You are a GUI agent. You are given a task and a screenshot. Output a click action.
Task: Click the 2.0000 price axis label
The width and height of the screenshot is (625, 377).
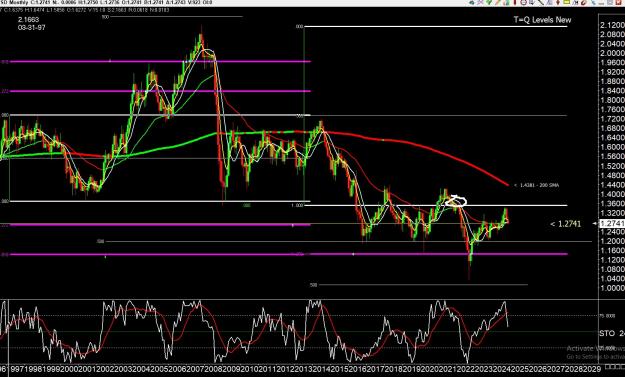(612, 53)
